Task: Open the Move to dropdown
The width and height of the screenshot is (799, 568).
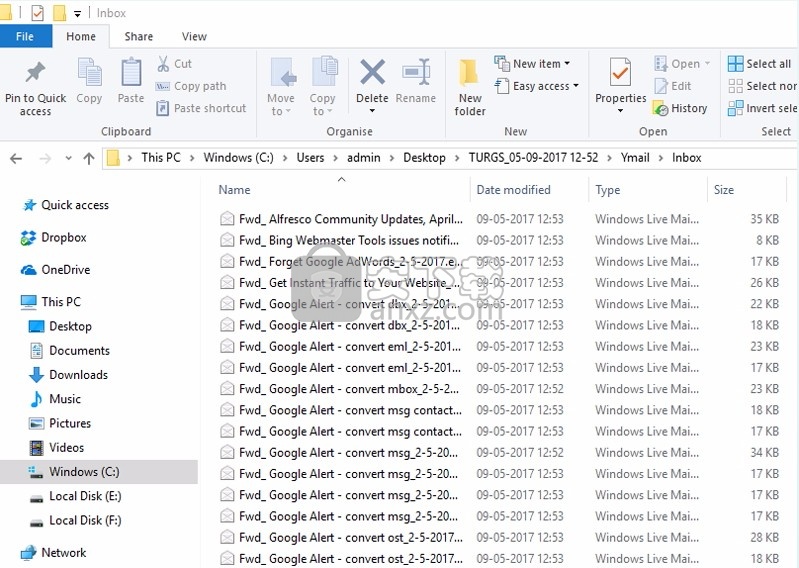Action: 281,85
